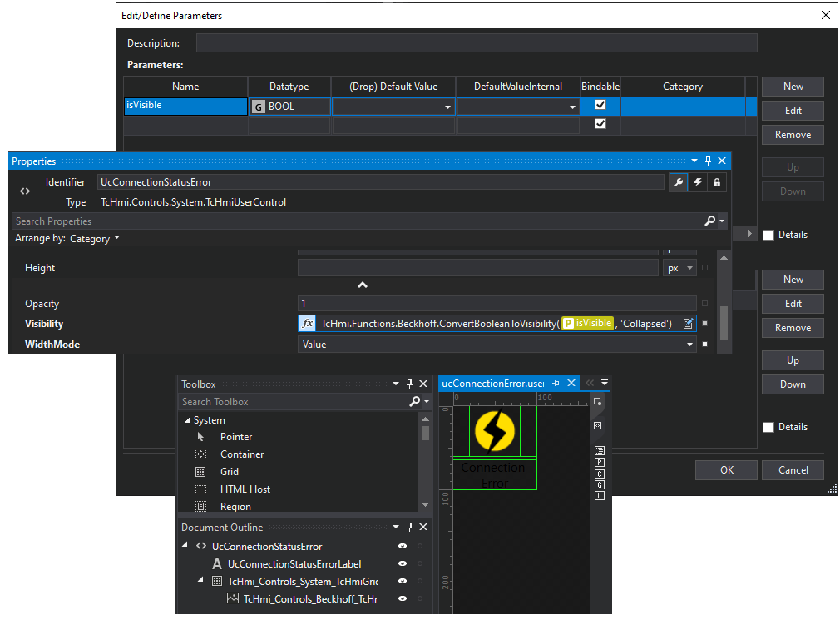Pick the Grid control from Toolbox
Viewport: 840px width, 620px height.
229,472
